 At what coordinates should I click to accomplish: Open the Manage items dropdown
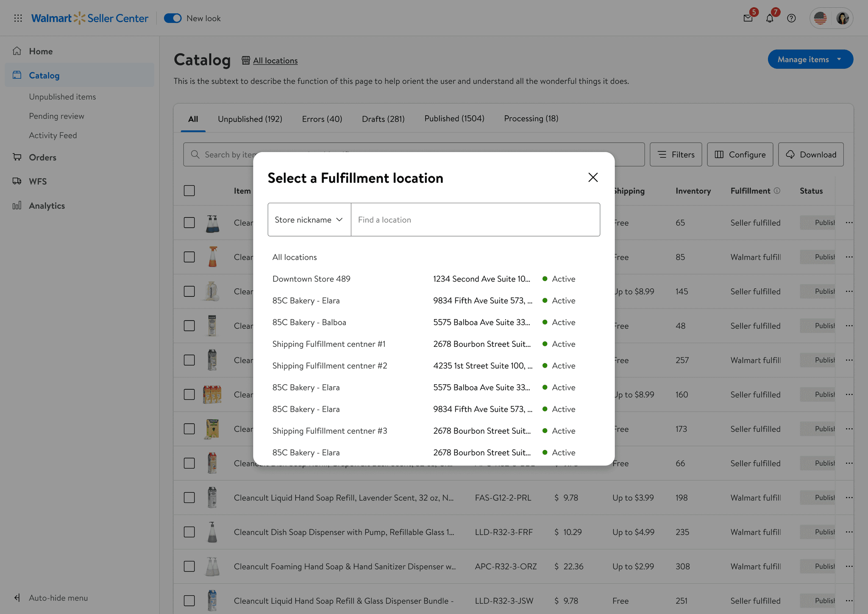810,59
